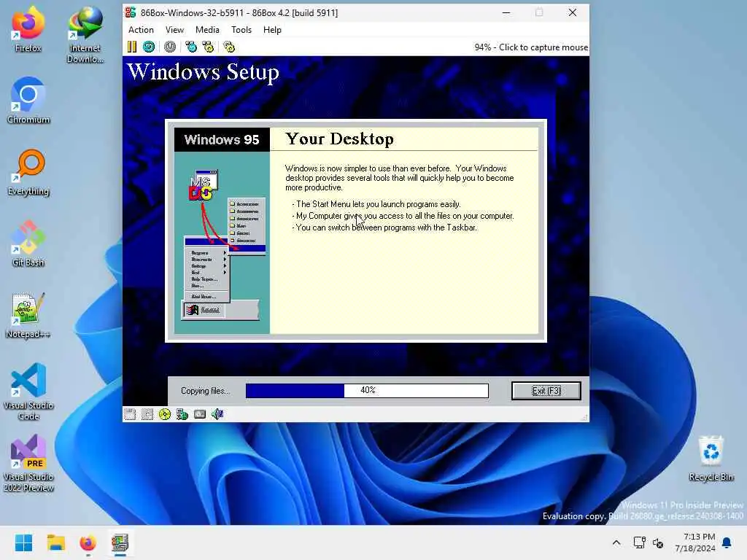Viewport: 747px width, 560px height.
Task: Minimize the 86Box window
Action: (506, 13)
